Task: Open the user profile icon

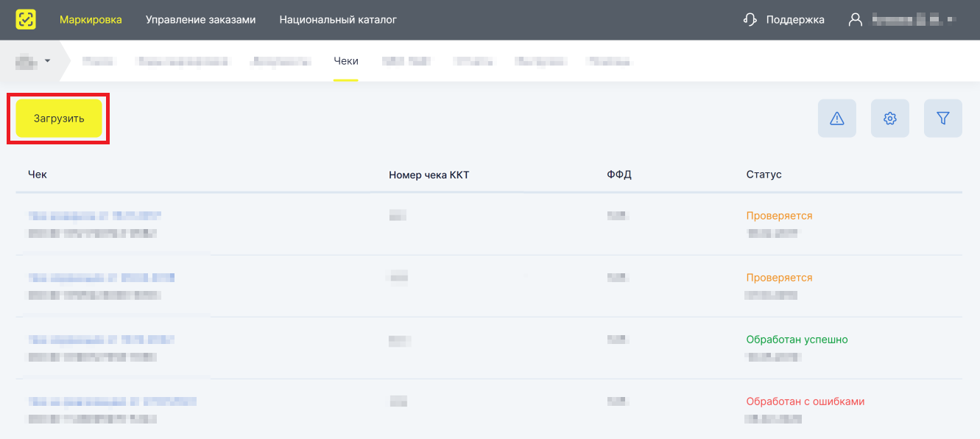Action: click(x=855, y=20)
